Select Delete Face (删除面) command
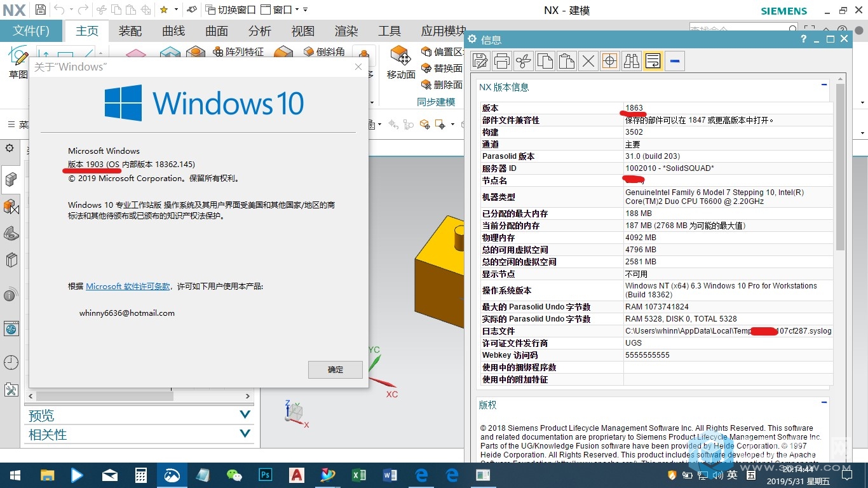This screenshot has width=868, height=488. click(x=442, y=85)
